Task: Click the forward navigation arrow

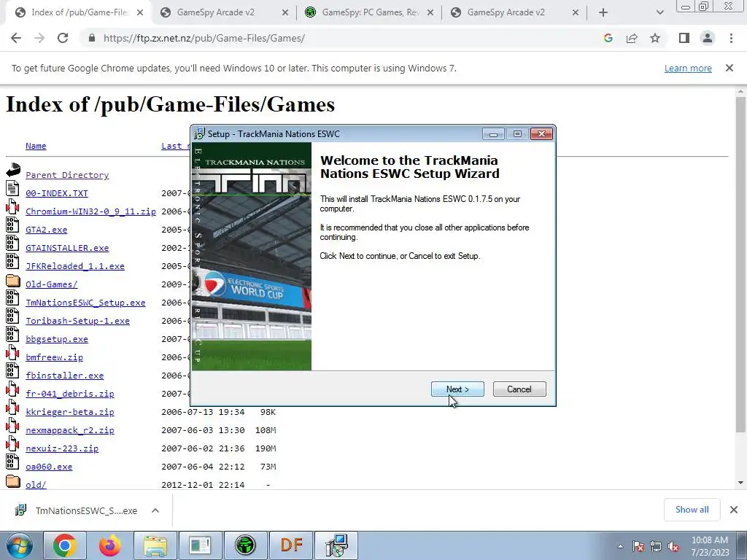Action: tap(39, 38)
